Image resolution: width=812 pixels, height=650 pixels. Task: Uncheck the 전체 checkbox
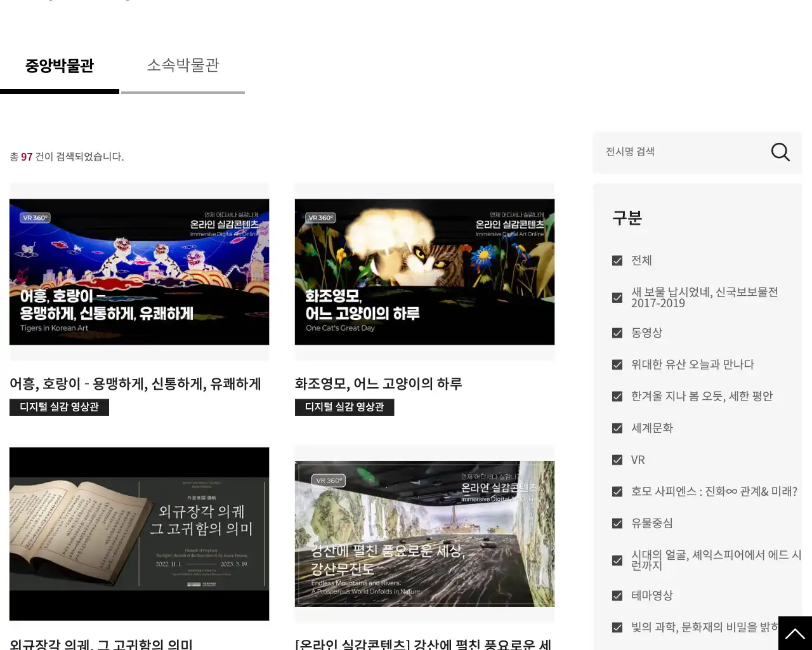tap(617, 261)
